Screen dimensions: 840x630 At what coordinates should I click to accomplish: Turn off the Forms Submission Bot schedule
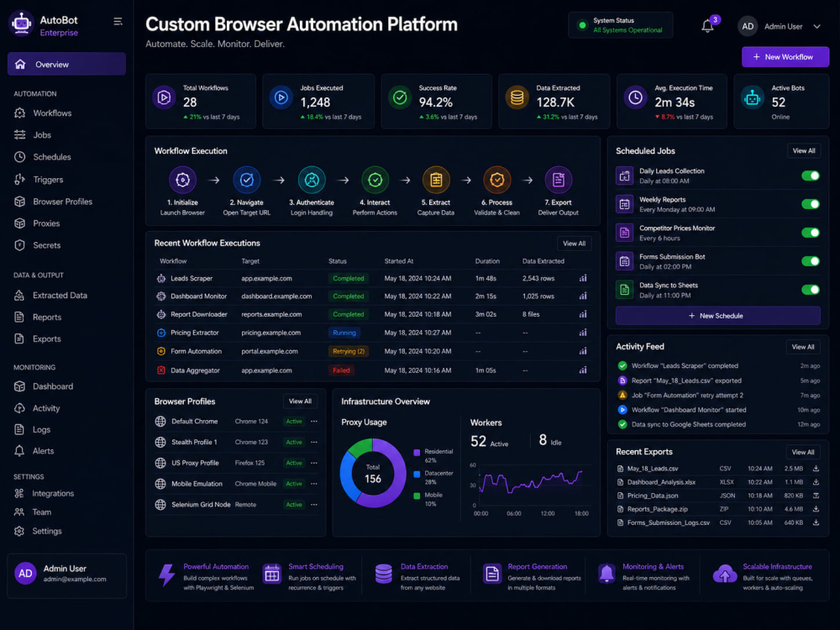810,261
